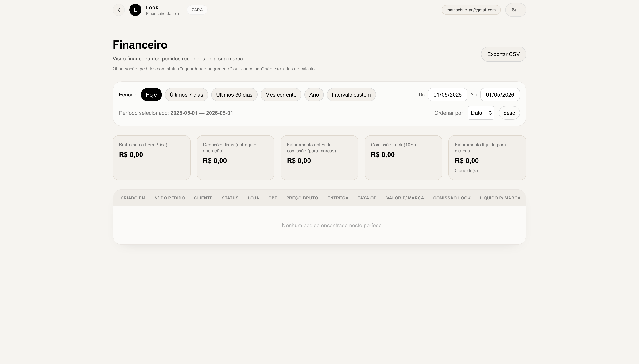Select Intervalo custom period

pyautogui.click(x=351, y=95)
